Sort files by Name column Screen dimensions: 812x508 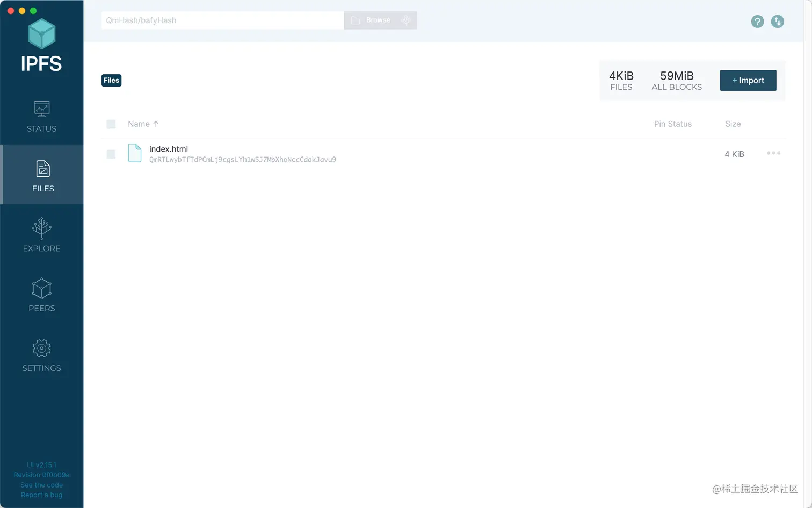139,124
